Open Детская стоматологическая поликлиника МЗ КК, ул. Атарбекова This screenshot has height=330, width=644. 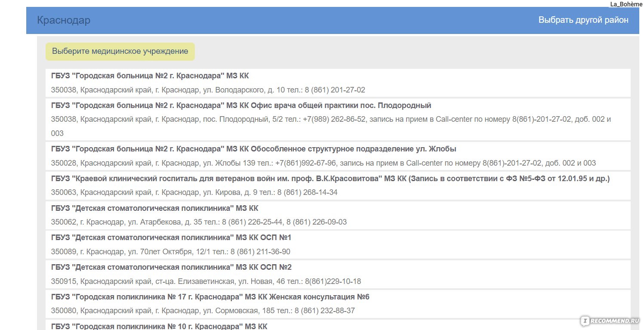[x=154, y=208]
